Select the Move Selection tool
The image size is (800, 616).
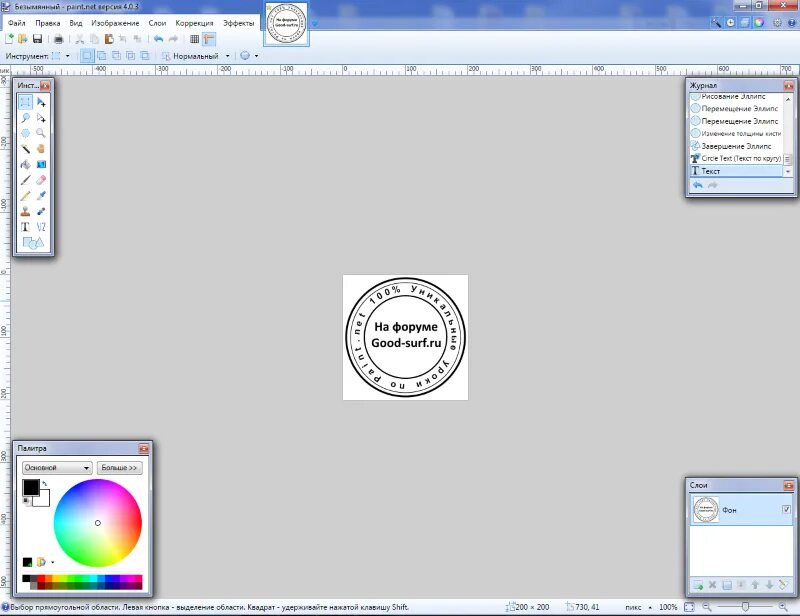[x=41, y=118]
